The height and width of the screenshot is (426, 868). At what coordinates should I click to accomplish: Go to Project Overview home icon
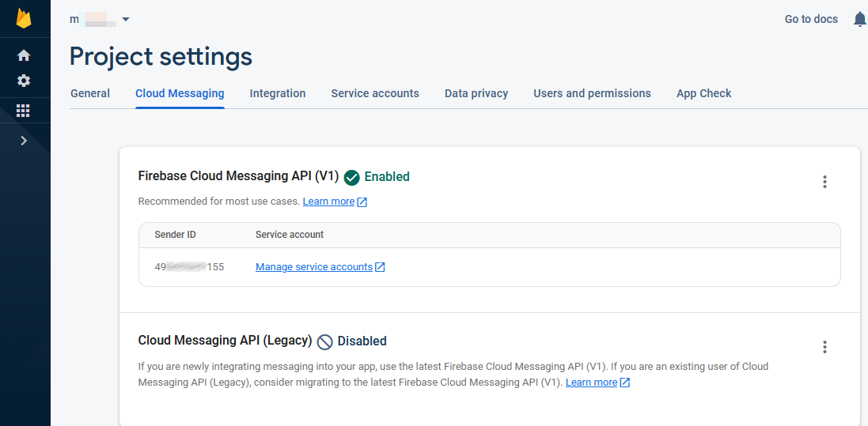pos(24,55)
